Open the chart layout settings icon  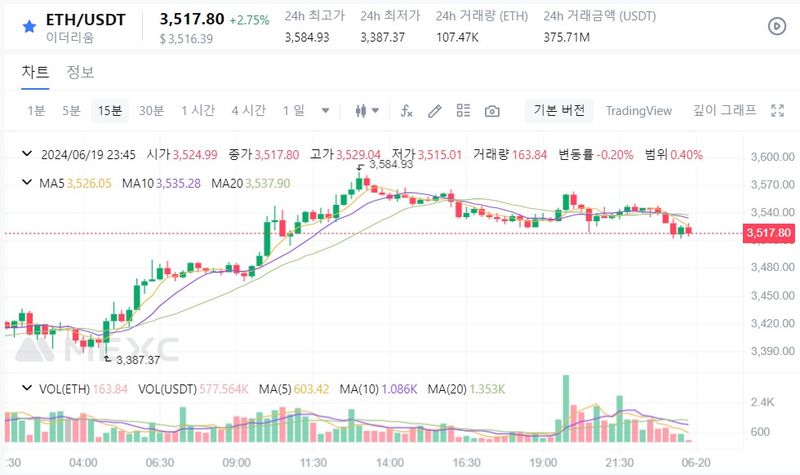point(463,110)
